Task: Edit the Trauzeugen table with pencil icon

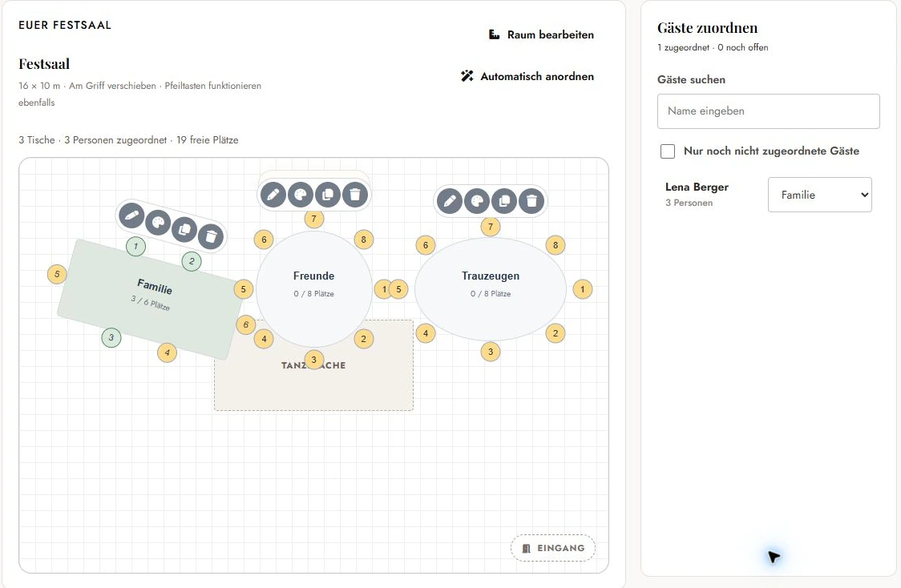Action: coord(450,201)
